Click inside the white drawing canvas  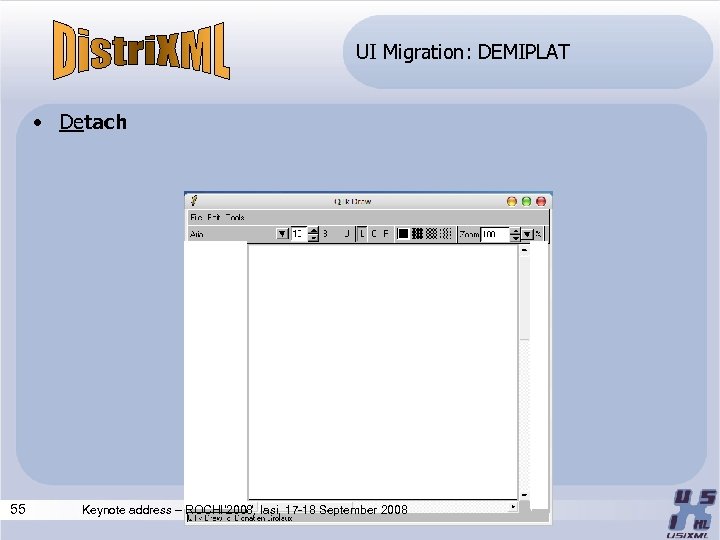tap(383, 372)
